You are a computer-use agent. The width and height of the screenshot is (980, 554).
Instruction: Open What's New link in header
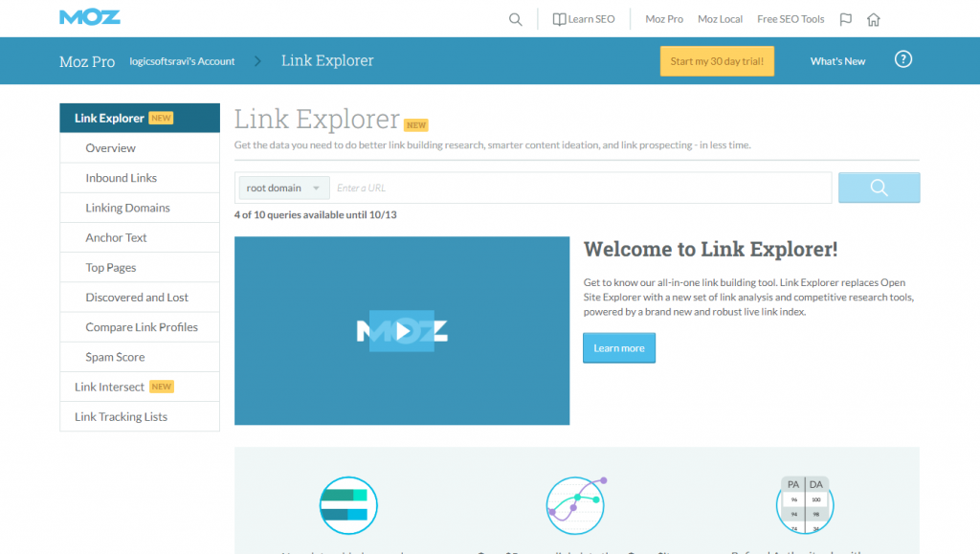[x=837, y=61]
